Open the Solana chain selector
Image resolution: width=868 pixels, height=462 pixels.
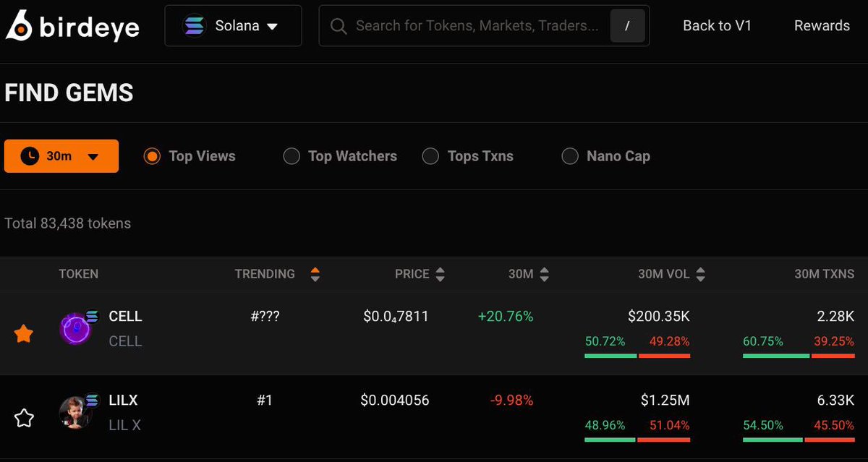pyautogui.click(x=233, y=26)
